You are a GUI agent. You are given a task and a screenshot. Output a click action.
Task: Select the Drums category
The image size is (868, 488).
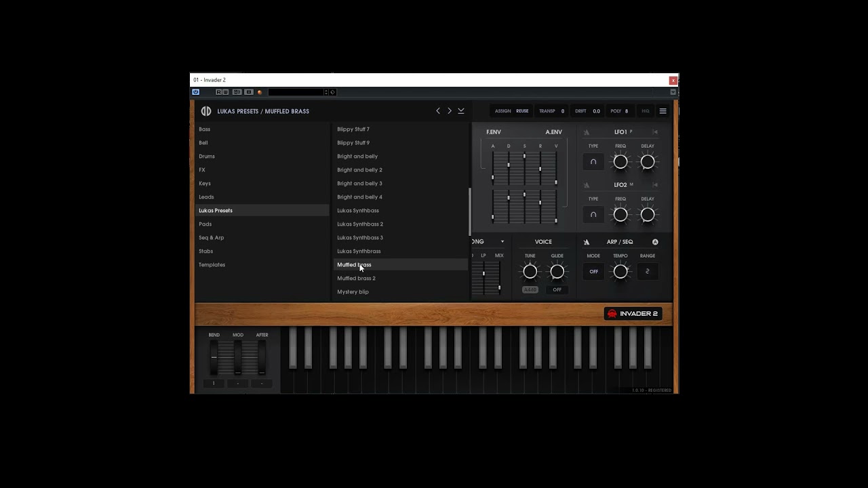(262, 157)
